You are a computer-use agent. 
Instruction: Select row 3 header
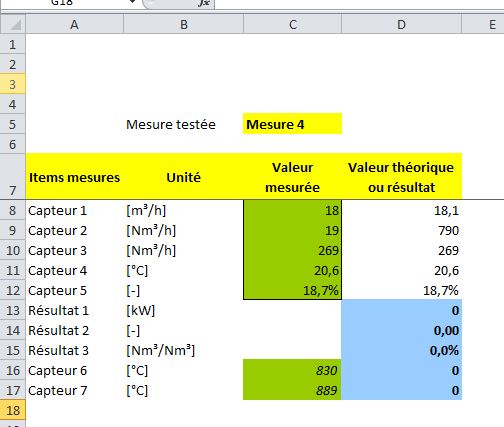point(13,84)
